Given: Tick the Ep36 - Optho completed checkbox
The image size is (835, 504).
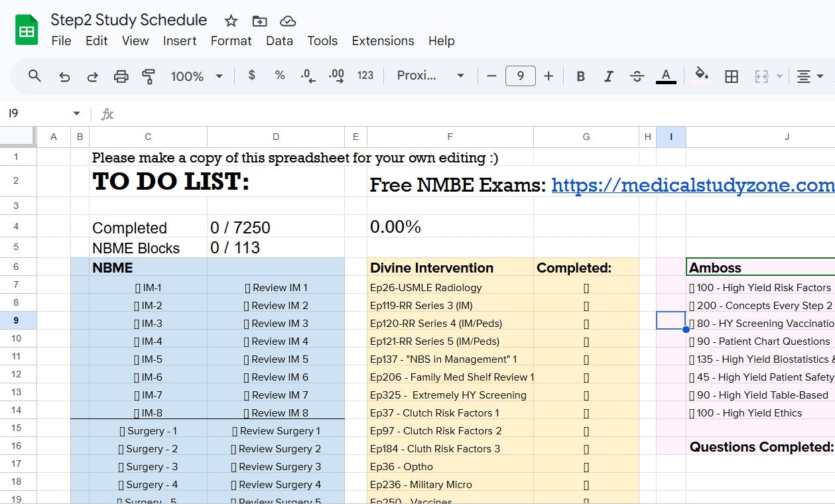Looking at the screenshot, I should click(586, 467).
